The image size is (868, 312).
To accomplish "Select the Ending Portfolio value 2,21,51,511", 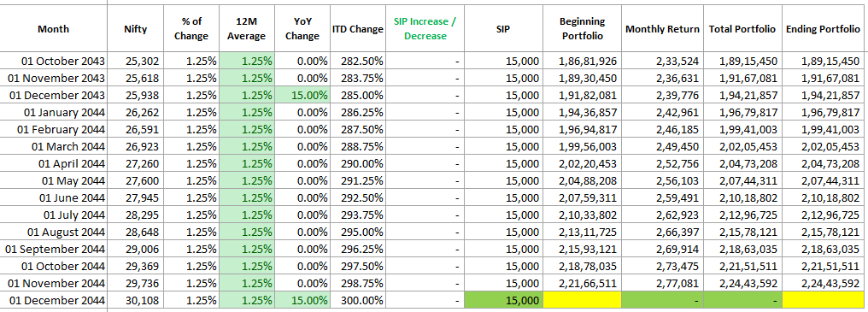I will 824,266.
